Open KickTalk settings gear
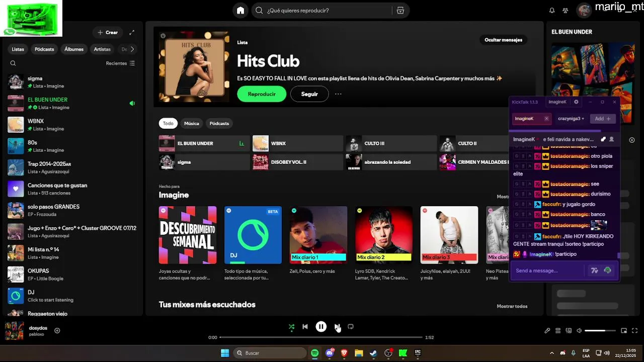 576,102
